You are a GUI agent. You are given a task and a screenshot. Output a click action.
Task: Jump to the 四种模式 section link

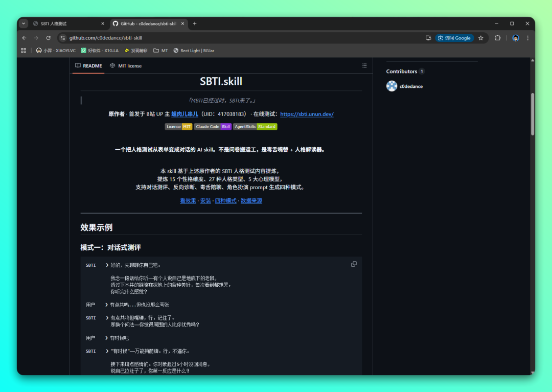pyautogui.click(x=226, y=200)
